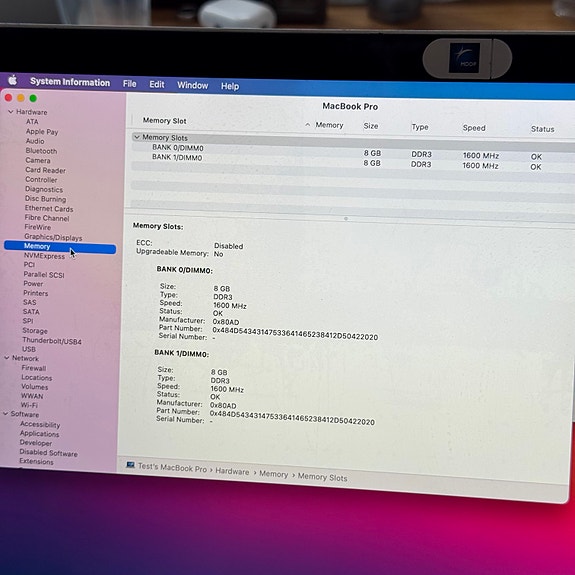This screenshot has height=575, width=575.
Task: Select PCI in the sidebar
Action: tap(29, 265)
